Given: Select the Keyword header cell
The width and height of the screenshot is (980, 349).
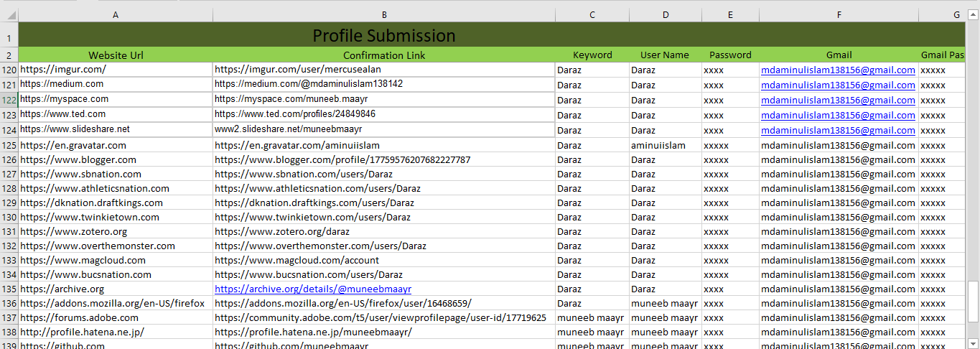Looking at the screenshot, I should coord(592,55).
